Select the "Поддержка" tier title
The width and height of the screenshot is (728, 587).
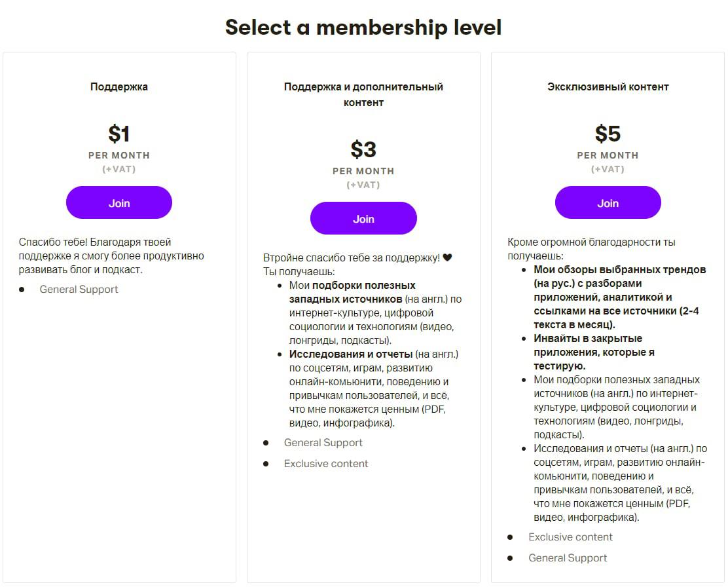pyautogui.click(x=119, y=86)
